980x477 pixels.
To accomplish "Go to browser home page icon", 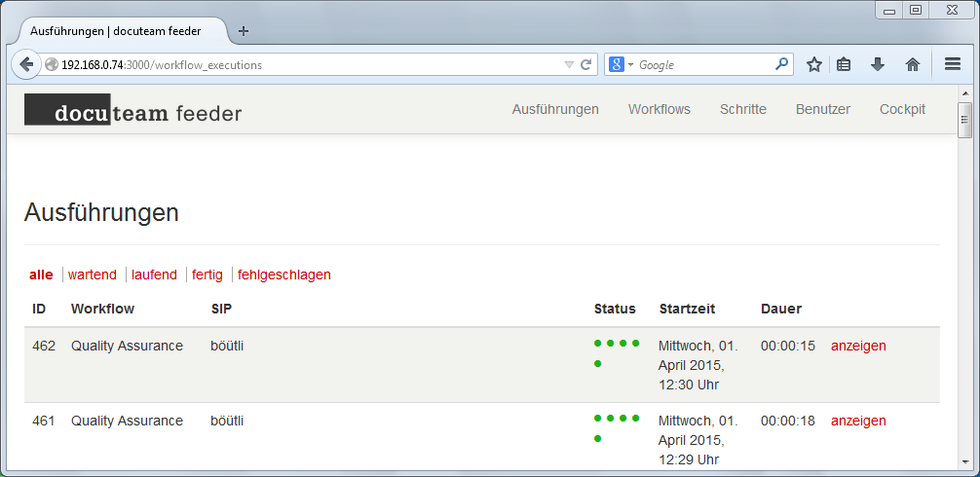I will click(x=913, y=65).
